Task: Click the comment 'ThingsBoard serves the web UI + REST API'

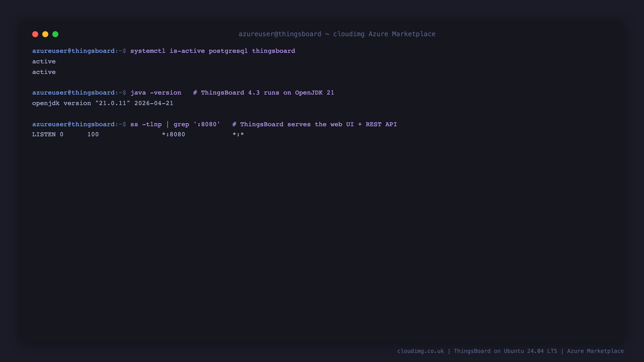Action: click(x=318, y=124)
